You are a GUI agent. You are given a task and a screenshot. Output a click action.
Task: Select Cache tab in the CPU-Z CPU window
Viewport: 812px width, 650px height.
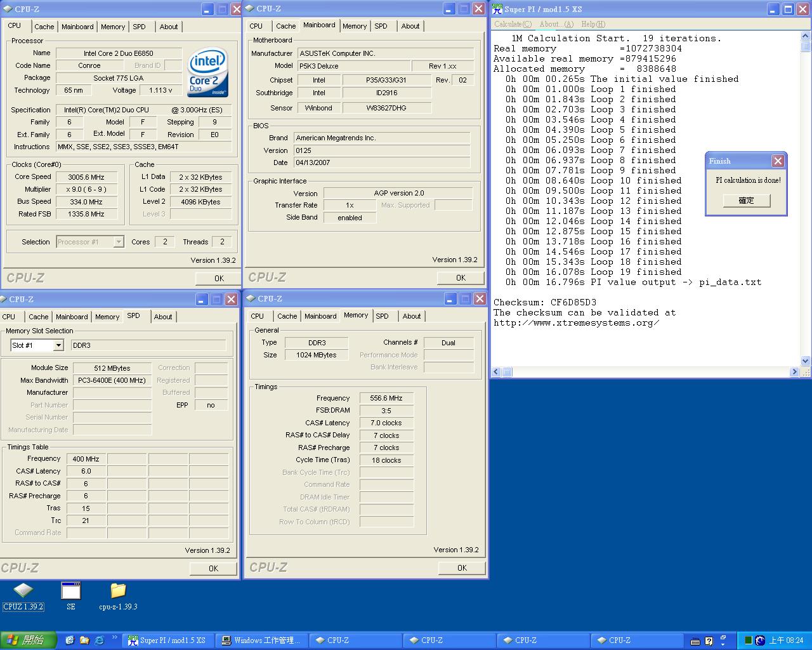coord(44,27)
